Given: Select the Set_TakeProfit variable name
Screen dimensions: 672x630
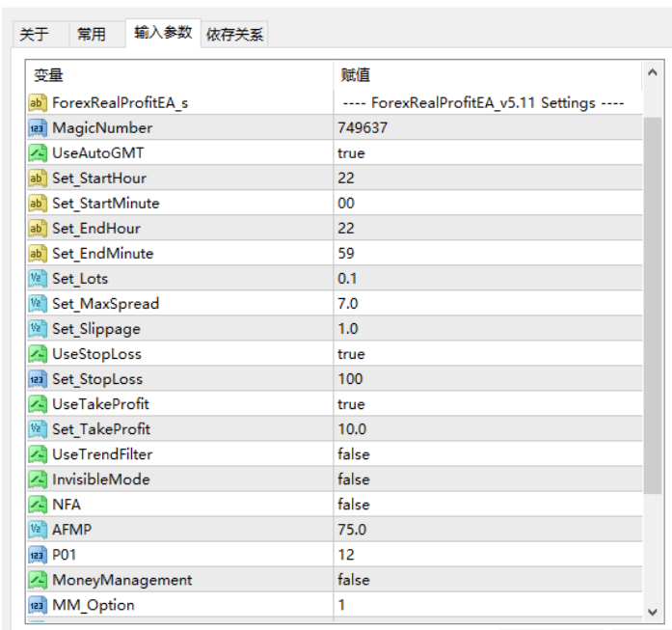Looking at the screenshot, I should (x=101, y=429).
